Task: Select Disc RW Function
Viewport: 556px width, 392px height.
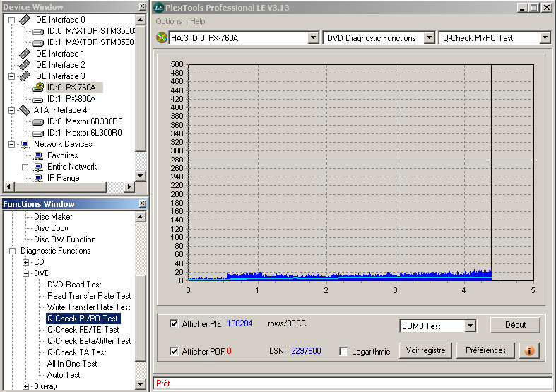Action: [65, 239]
